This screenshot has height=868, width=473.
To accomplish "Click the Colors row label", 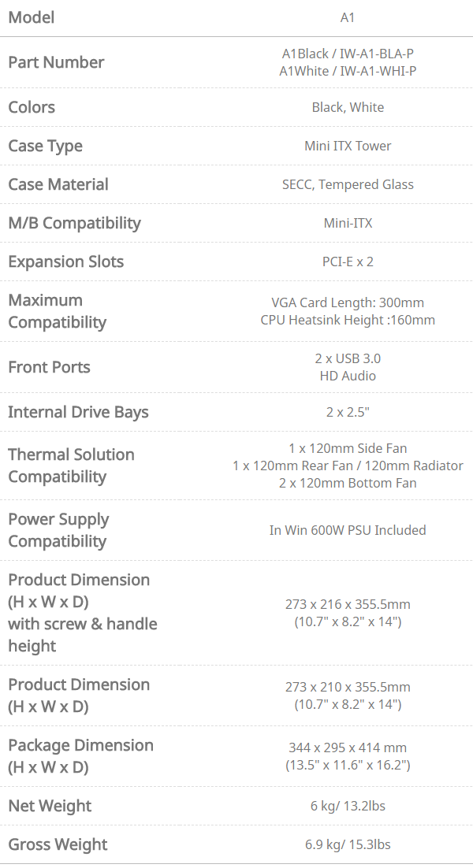I will pyautogui.click(x=32, y=107).
